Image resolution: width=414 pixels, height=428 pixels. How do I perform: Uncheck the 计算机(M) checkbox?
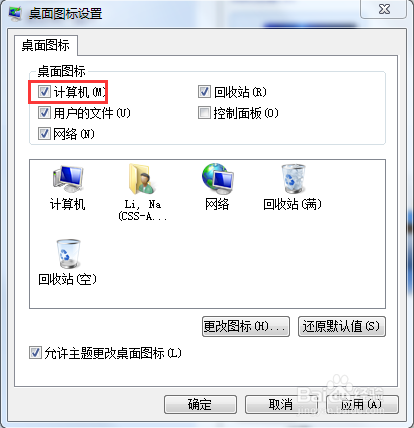tap(44, 92)
